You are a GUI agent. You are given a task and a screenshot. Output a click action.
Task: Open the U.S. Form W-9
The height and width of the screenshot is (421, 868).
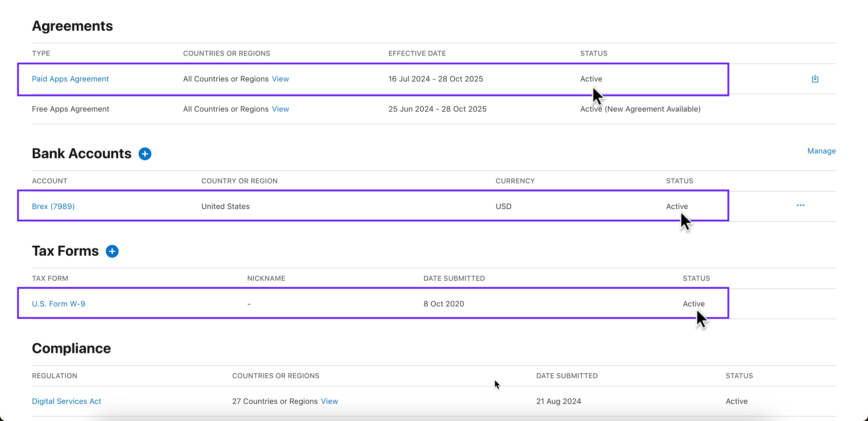[58, 304]
